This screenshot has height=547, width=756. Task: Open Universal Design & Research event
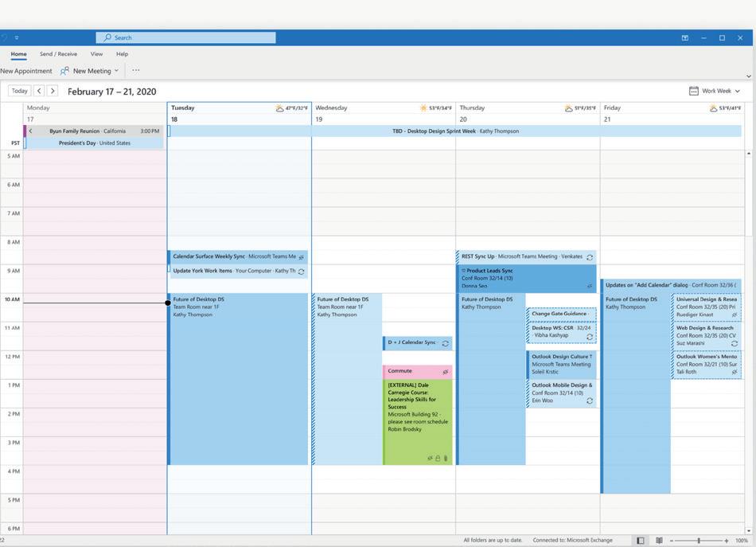pyautogui.click(x=707, y=307)
